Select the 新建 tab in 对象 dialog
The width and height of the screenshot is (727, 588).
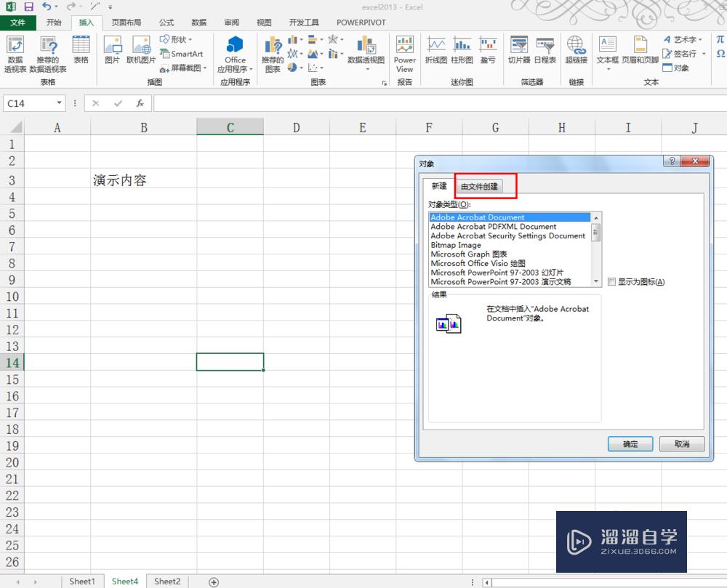pos(439,186)
